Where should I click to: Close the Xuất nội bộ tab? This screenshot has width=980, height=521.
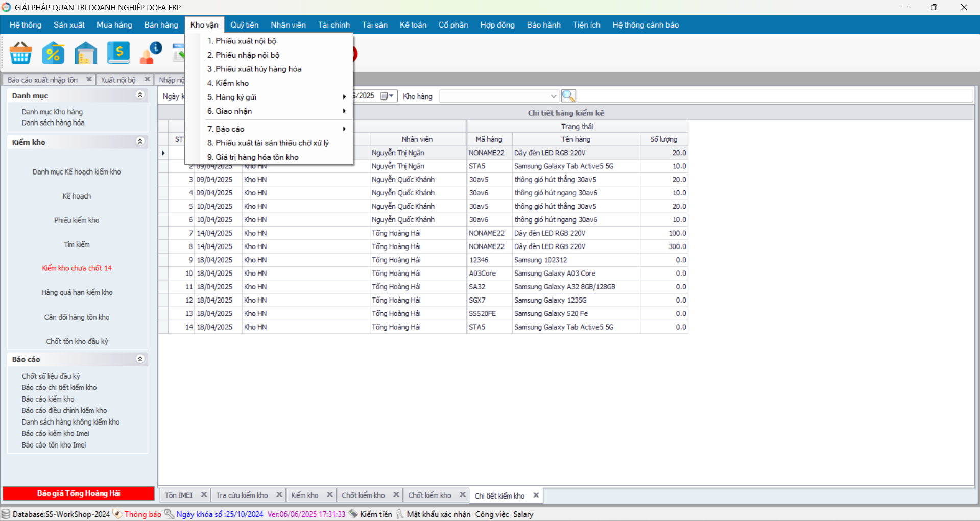coord(147,79)
